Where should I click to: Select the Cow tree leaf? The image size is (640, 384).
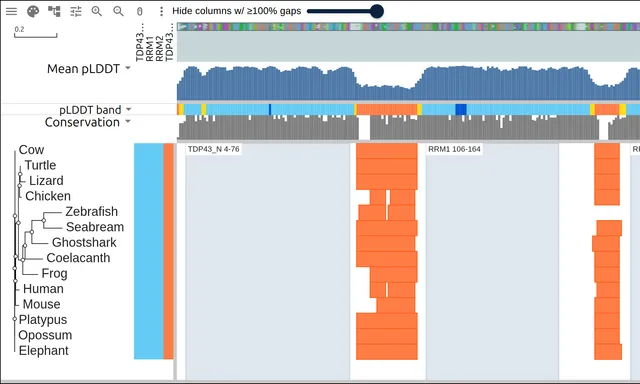coord(31,150)
